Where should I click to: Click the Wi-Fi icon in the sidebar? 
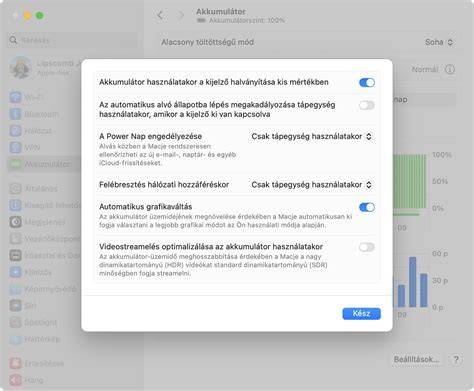(x=15, y=97)
